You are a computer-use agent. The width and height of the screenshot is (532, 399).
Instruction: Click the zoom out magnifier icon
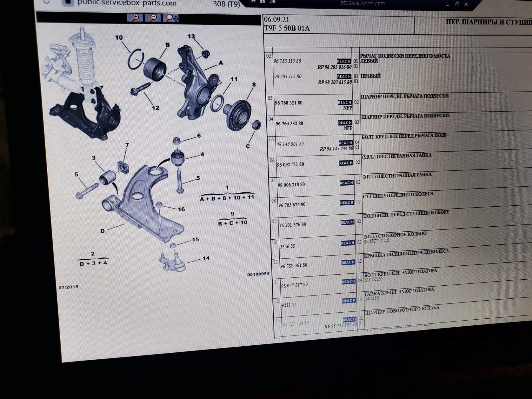click(153, 18)
